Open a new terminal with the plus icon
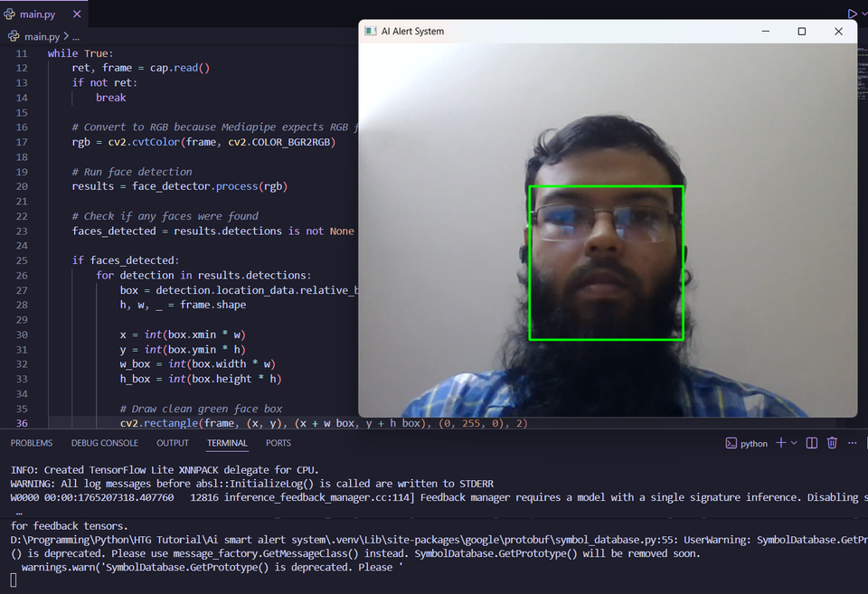The image size is (868, 594). point(781,443)
